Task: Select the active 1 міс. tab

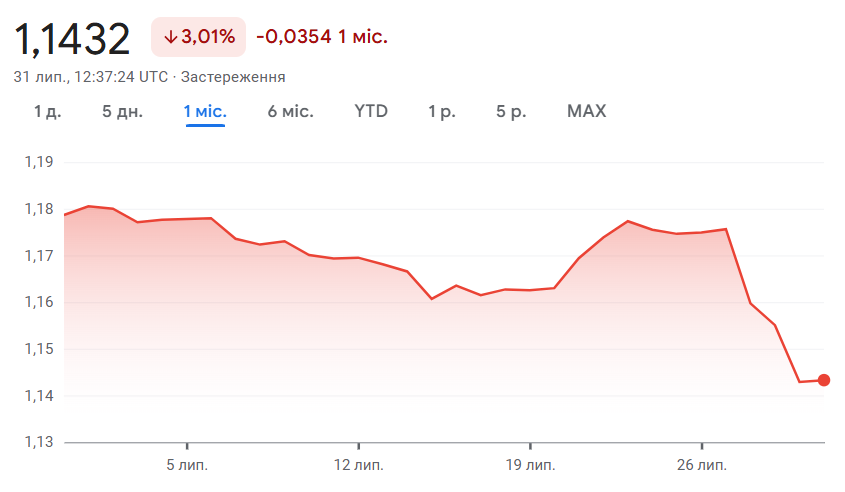Action: (x=205, y=111)
